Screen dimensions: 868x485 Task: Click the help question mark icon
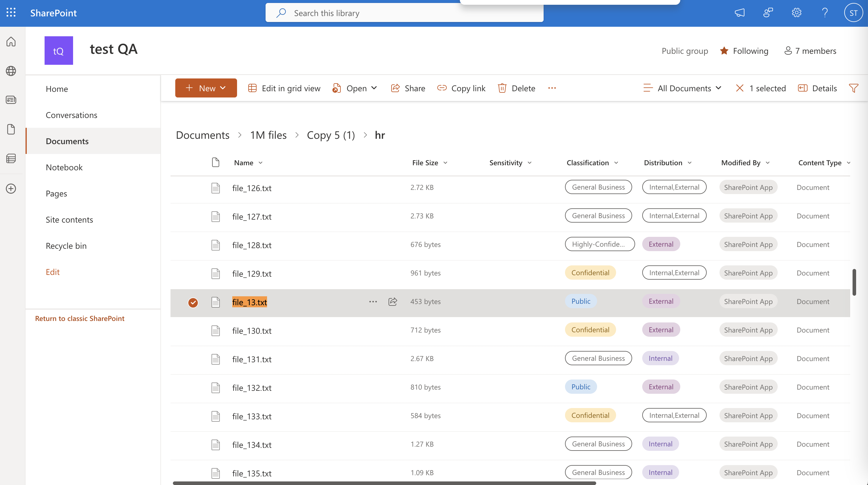(x=825, y=13)
